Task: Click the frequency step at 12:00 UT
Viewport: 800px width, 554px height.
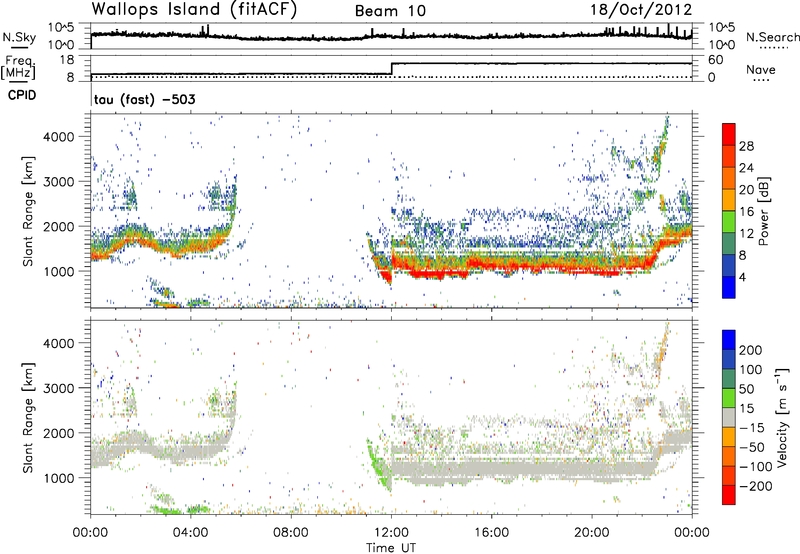Action: coord(391,69)
